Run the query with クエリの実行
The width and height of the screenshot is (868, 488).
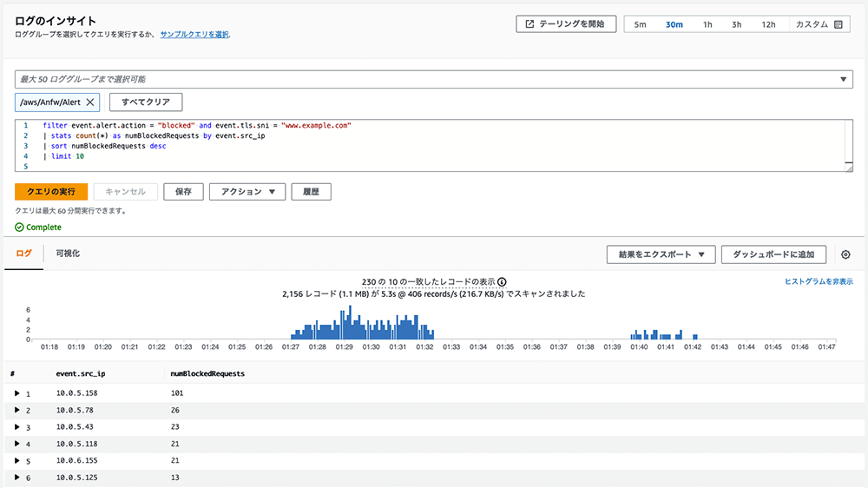click(x=51, y=192)
